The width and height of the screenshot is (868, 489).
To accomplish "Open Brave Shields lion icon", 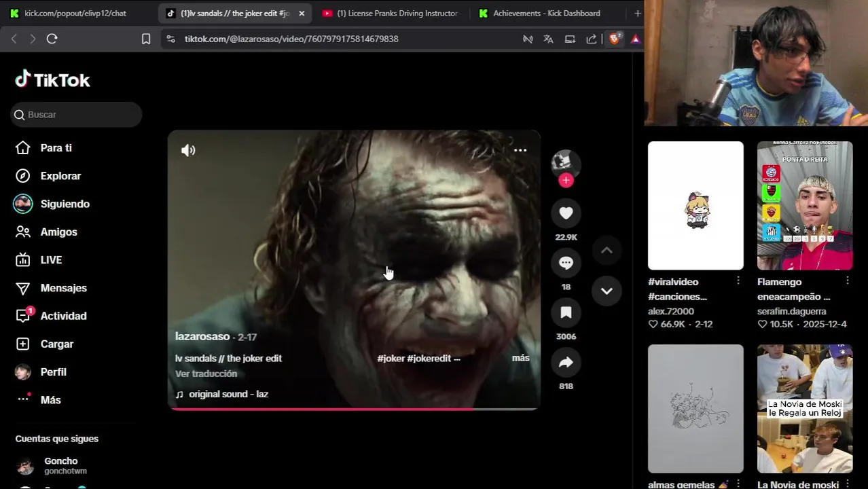I will tap(614, 39).
